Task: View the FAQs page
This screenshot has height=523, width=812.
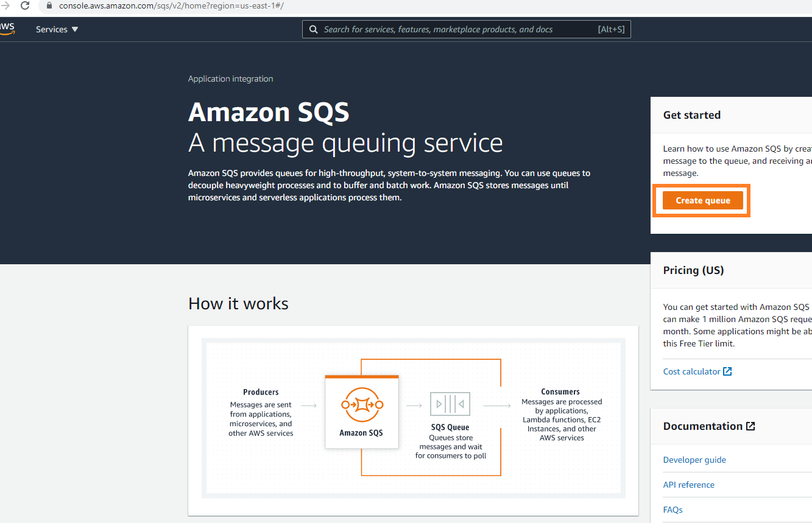Action: pos(673,510)
